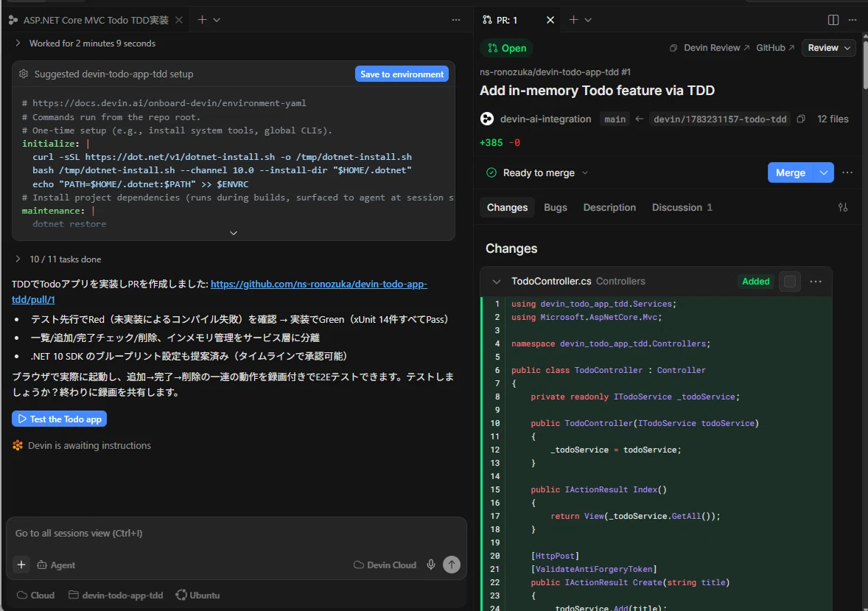Click Cloud in the status bar
The width and height of the screenshot is (868, 611).
coord(35,596)
